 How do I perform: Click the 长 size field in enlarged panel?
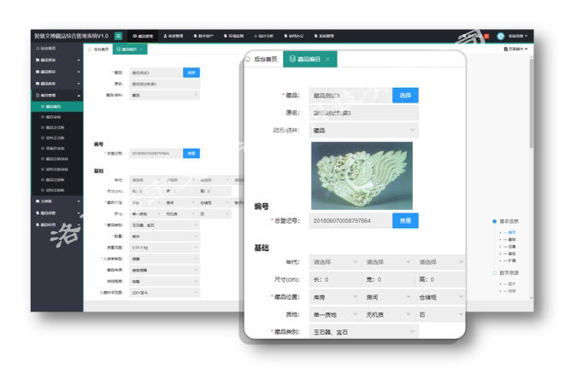335,280
